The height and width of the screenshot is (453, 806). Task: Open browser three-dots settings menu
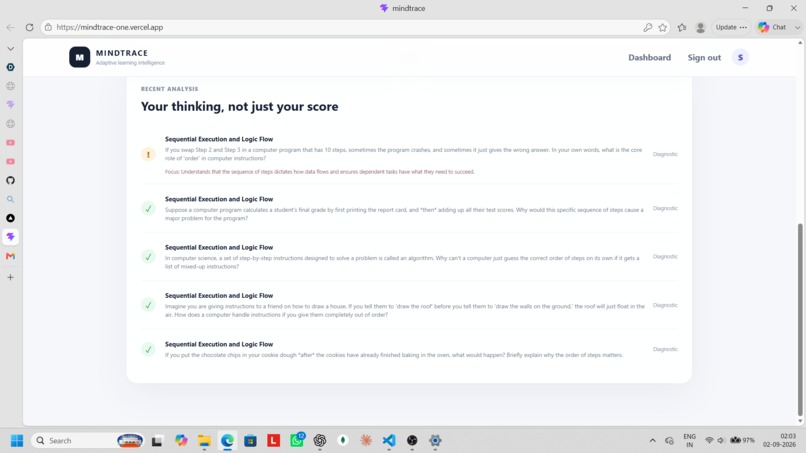coord(743,27)
